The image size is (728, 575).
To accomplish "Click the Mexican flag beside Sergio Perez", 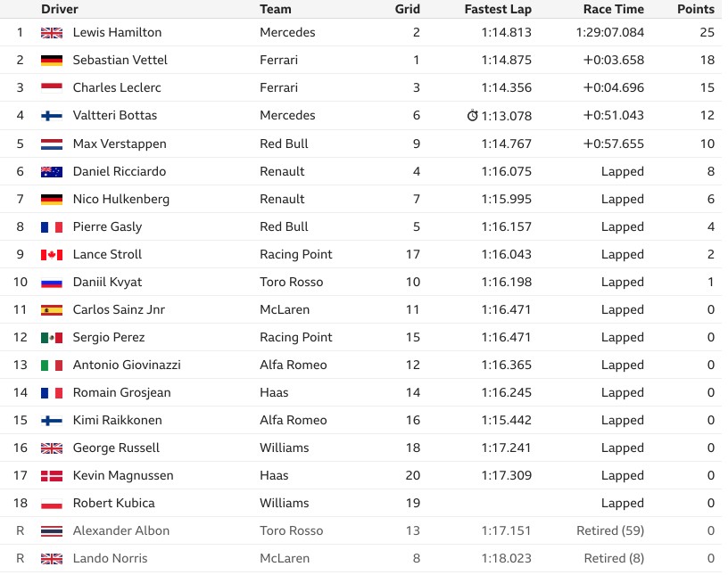I will (x=52, y=337).
